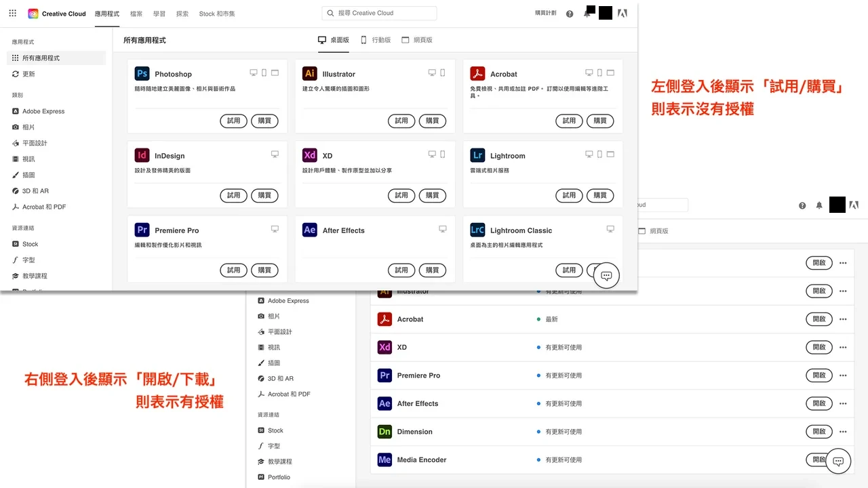Open more options for Illustrator row
The height and width of the screenshot is (488, 868).
[843, 291]
